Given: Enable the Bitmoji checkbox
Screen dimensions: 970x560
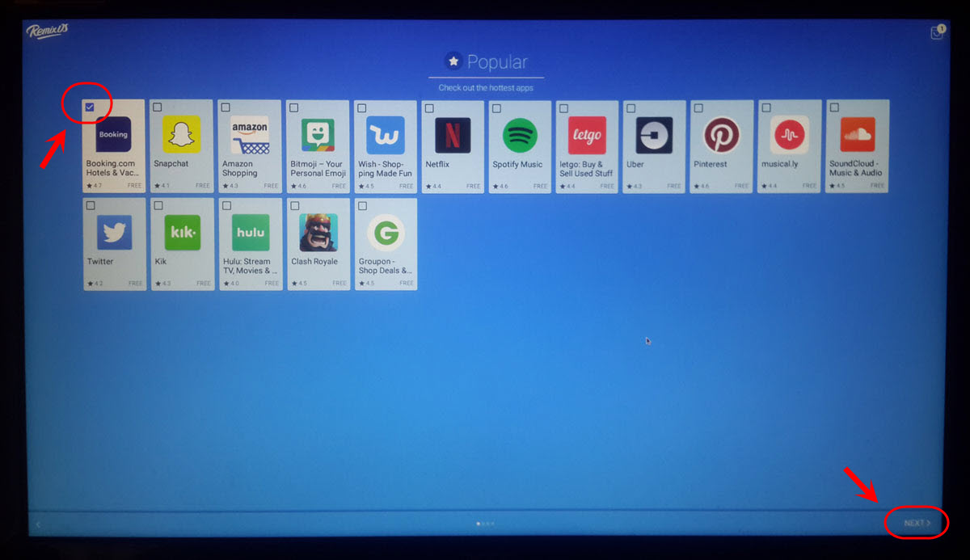Looking at the screenshot, I should point(293,107).
